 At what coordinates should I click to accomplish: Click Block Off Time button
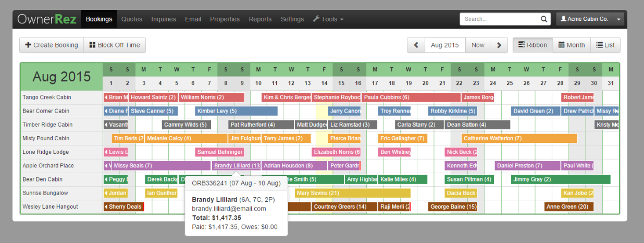pos(115,45)
